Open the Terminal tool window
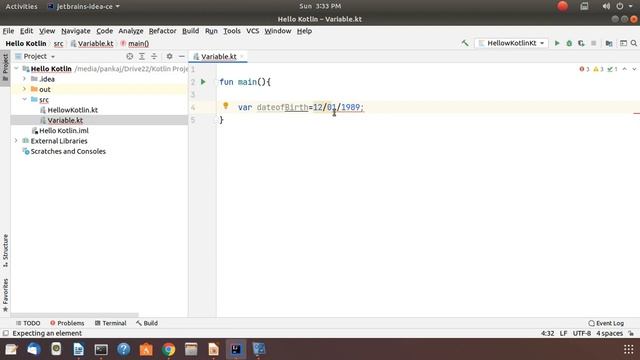 [x=111, y=323]
